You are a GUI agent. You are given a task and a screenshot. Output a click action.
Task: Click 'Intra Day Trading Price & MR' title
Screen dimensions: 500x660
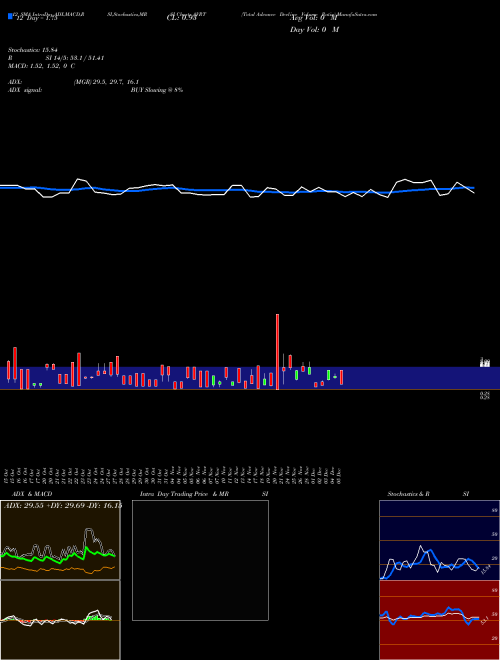click(184, 494)
